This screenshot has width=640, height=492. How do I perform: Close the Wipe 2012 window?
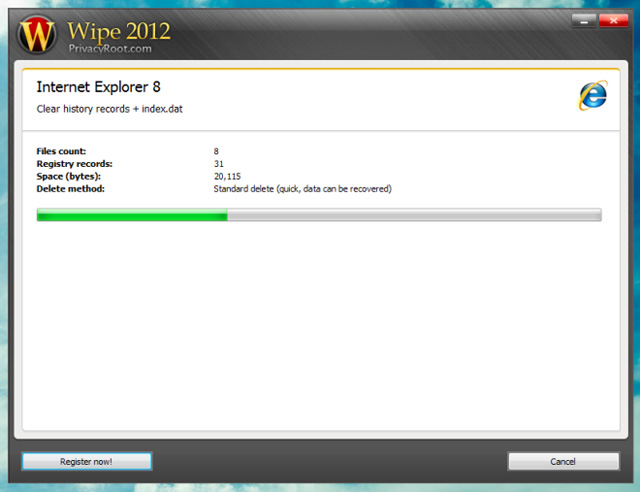tap(613, 20)
